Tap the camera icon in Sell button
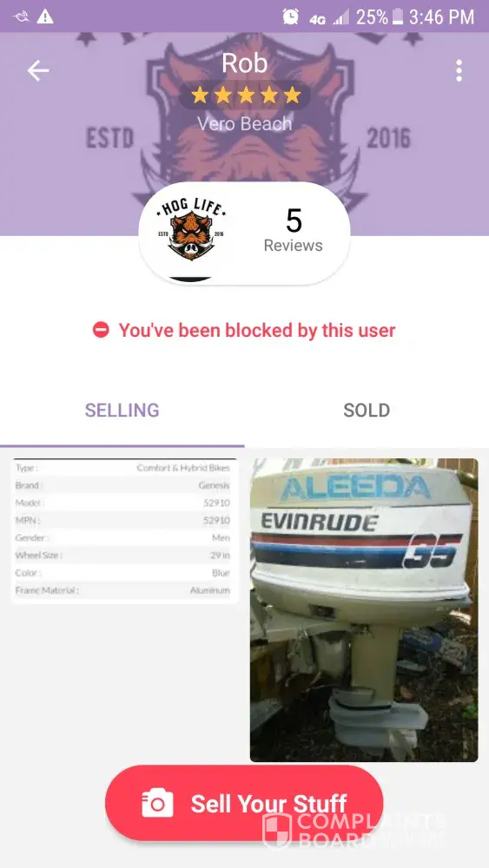The image size is (489, 868). pos(157,803)
